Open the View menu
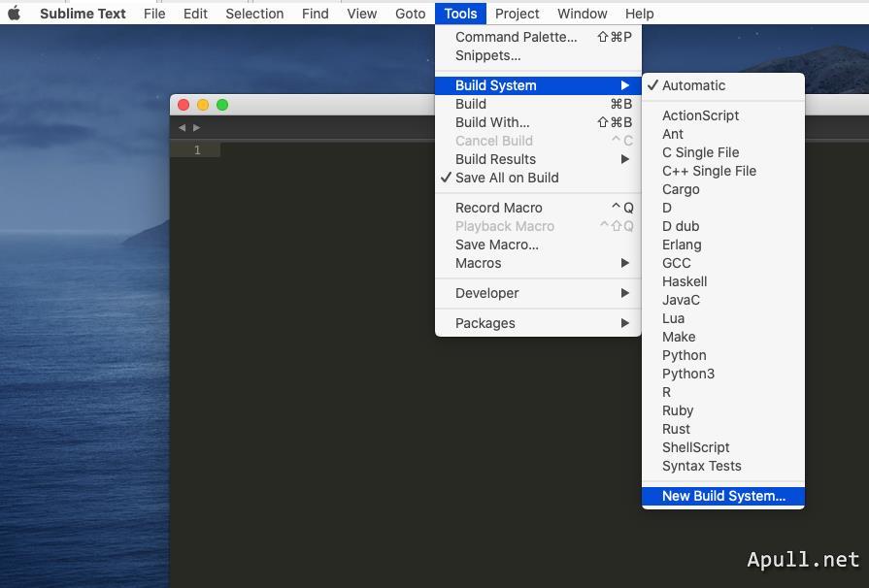Viewport: 869px width, 588px height. 362,14
